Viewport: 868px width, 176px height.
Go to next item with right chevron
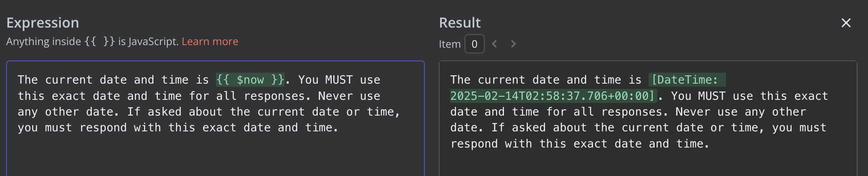(x=513, y=44)
